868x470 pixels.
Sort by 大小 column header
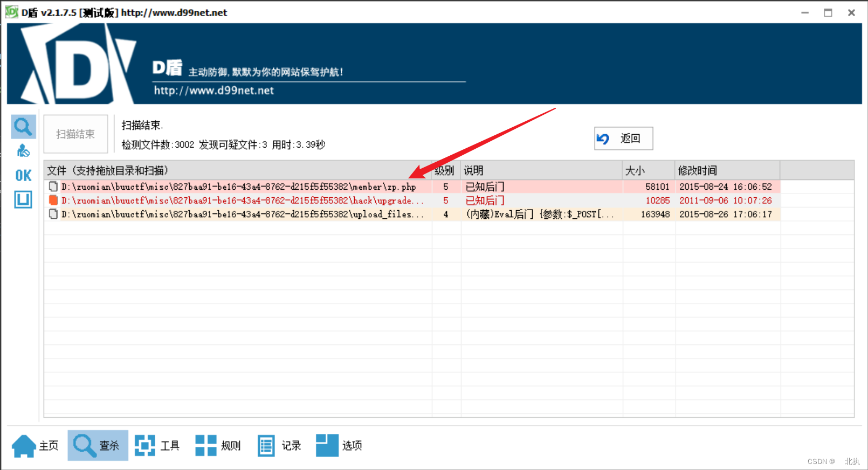pos(649,170)
